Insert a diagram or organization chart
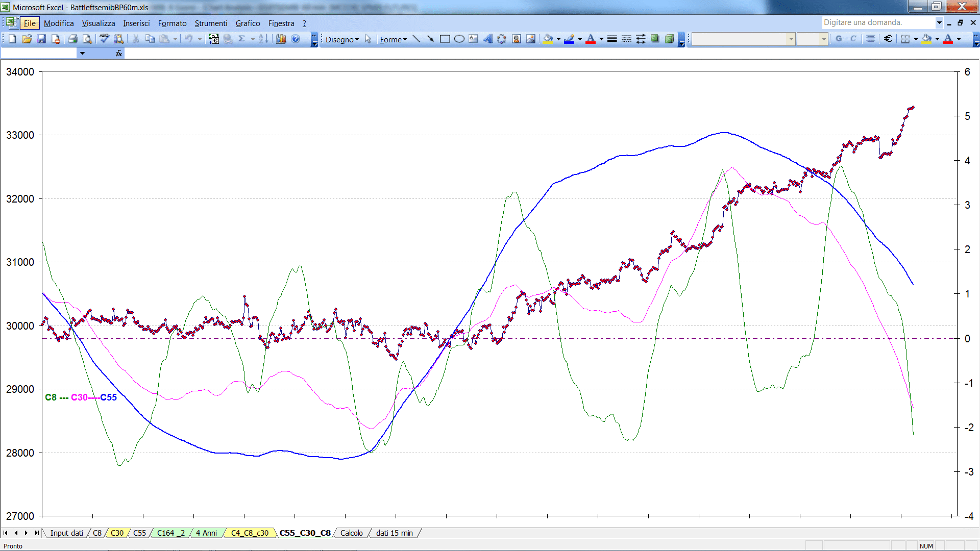The width and height of the screenshot is (980, 551). tap(502, 39)
